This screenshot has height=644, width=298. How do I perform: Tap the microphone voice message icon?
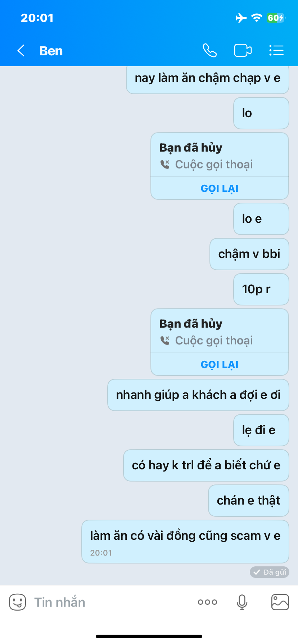click(x=242, y=602)
